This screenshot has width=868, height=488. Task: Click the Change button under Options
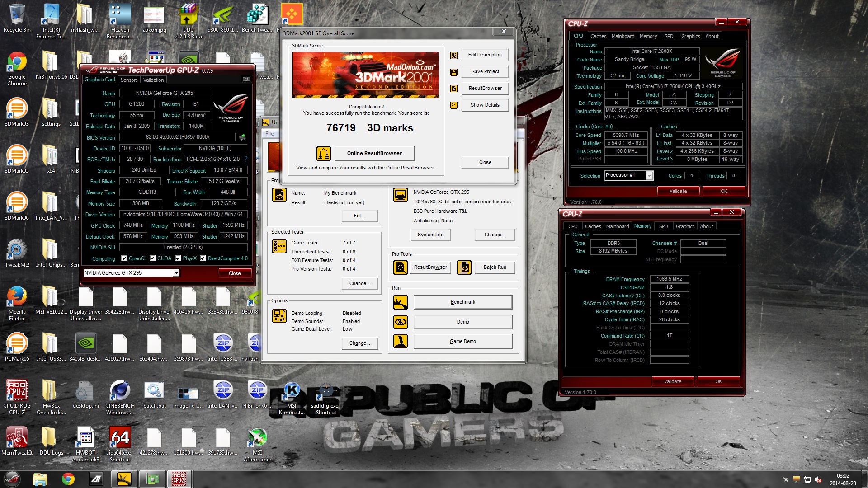click(x=359, y=343)
